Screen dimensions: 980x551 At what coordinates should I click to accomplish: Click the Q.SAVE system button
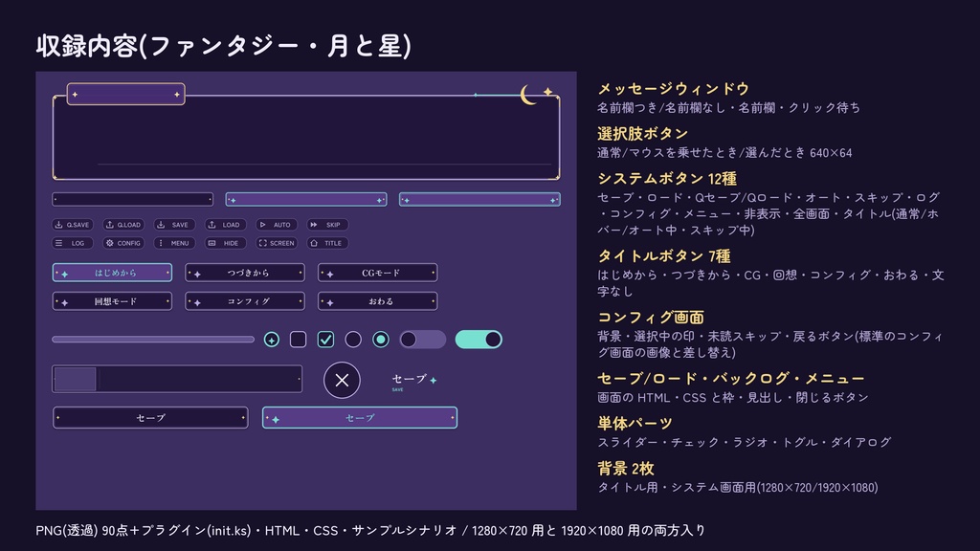73,225
